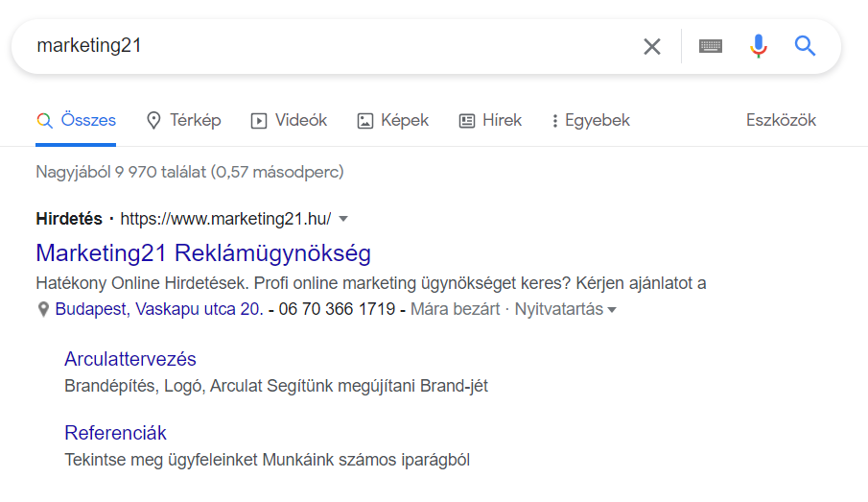The width and height of the screenshot is (868, 502).
Task: Switch to the Térkép tab
Action: click(184, 121)
